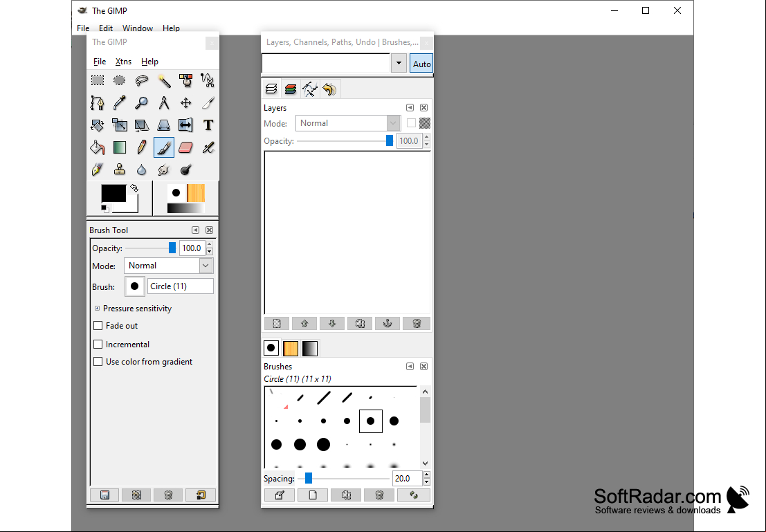Select the Move tool
Screen dimensions: 766x532
185,102
